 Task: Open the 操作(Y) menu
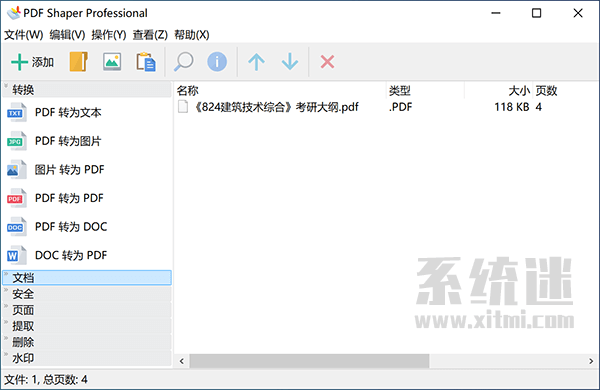click(x=109, y=35)
